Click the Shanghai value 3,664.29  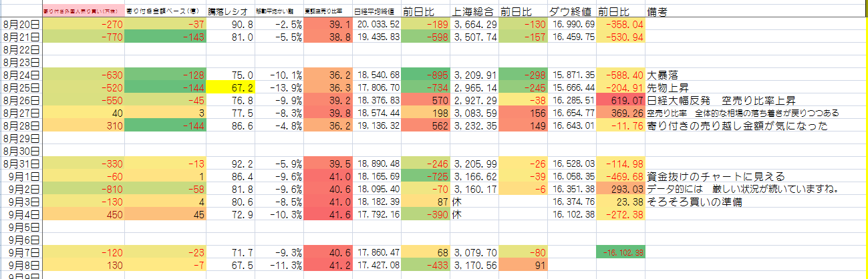(x=474, y=24)
